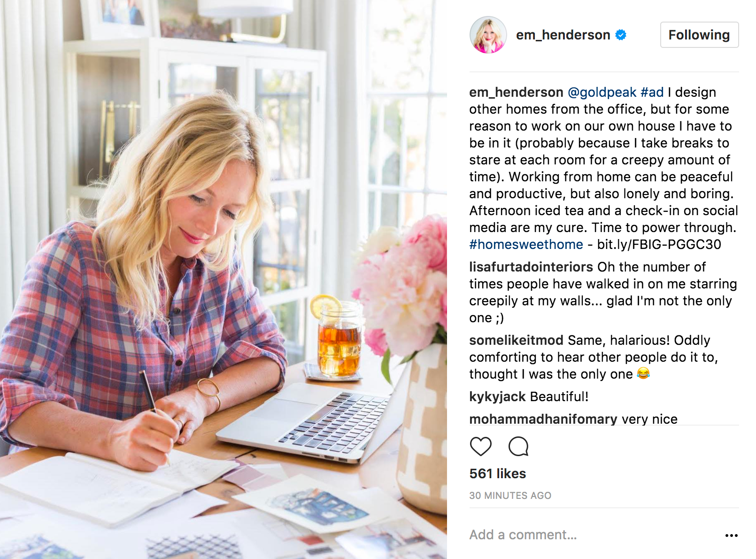
Task: Open the #homesweethome hashtag
Action: tap(526, 244)
